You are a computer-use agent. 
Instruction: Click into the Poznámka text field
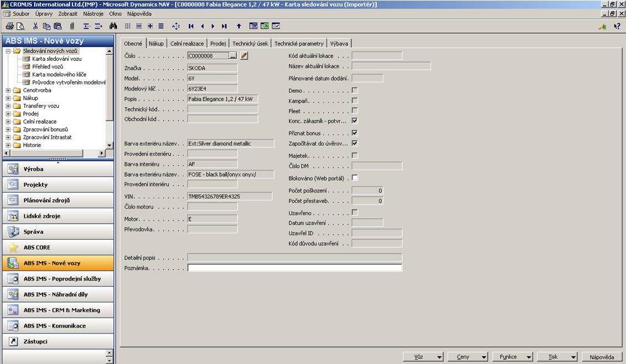(294, 268)
